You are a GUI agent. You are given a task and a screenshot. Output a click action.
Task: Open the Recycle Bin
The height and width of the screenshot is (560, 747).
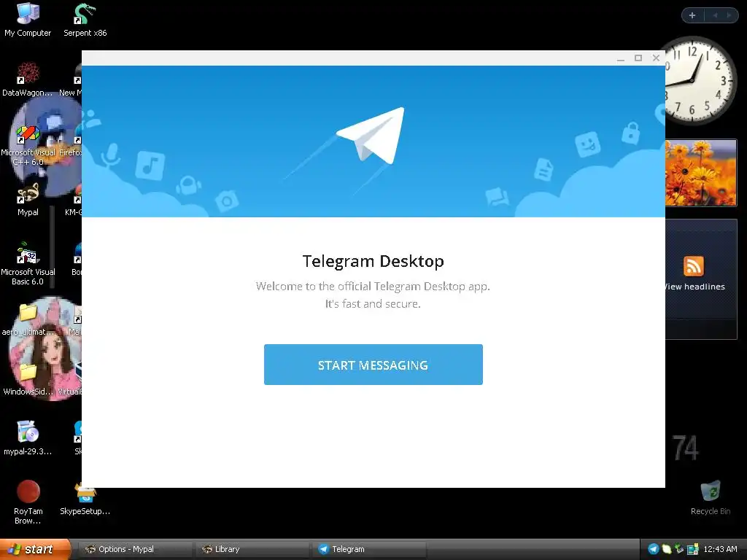point(711,497)
